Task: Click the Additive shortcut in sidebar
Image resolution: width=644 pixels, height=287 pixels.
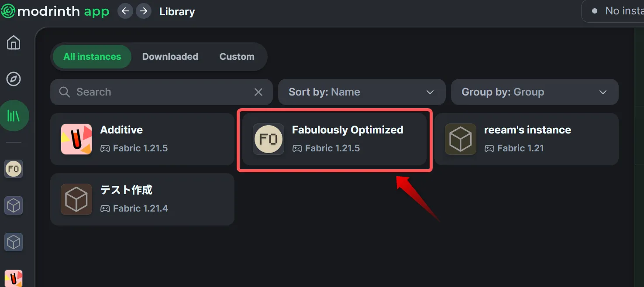Action: click(14, 278)
